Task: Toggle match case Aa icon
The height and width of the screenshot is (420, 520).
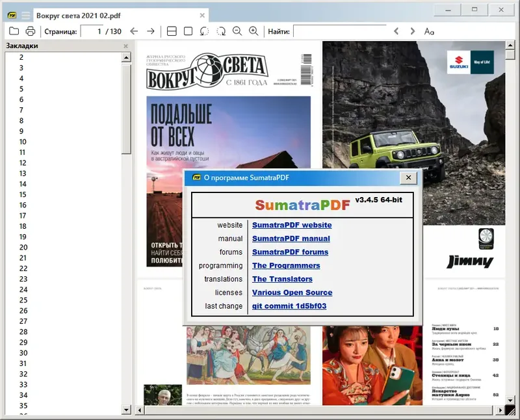Action: click(429, 31)
